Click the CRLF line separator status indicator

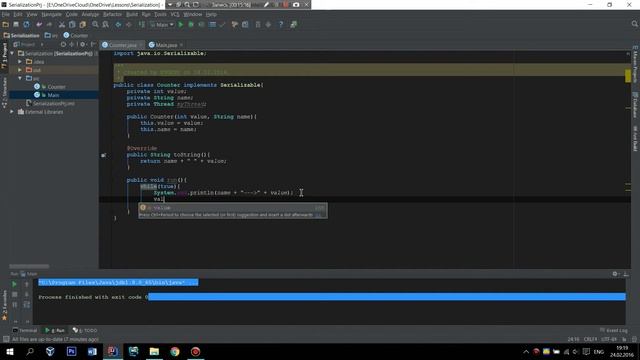point(590,339)
